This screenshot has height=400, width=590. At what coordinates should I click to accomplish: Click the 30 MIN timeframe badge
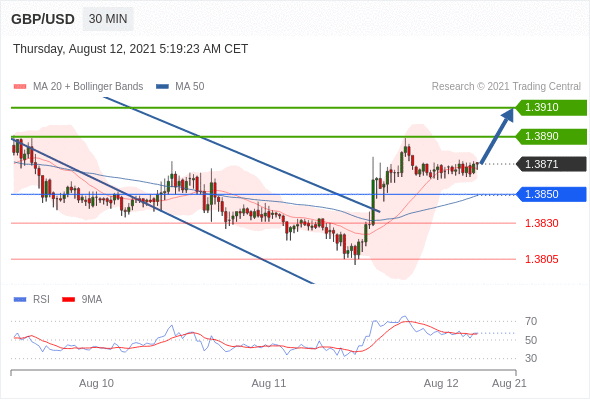coord(108,19)
